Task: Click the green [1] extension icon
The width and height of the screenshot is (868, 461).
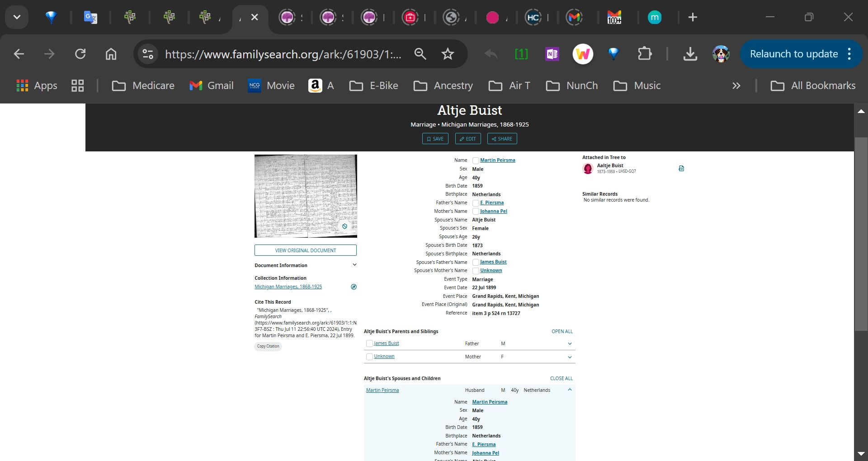Action: tap(521, 54)
